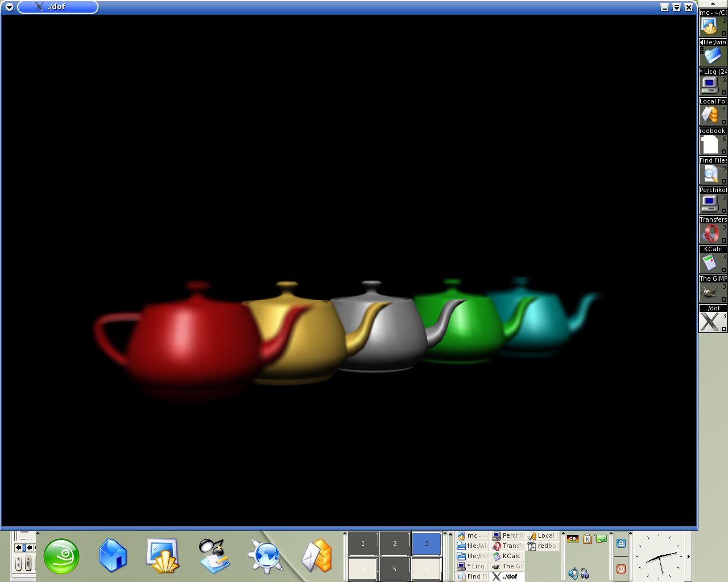The height and width of the screenshot is (582, 728).
Task: Activate 'The GIMP' taskbar entry
Action: point(507,567)
